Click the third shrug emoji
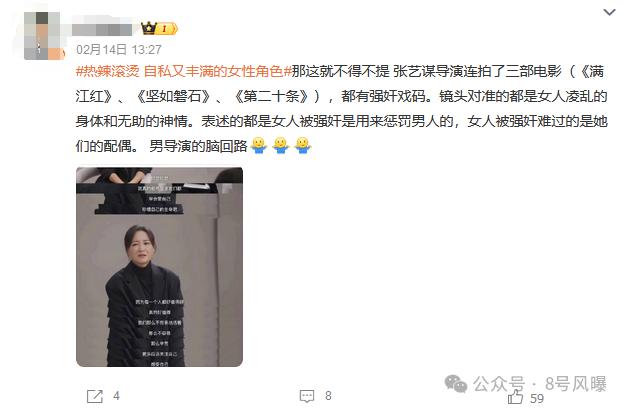The width and height of the screenshot is (627, 409). (303, 146)
